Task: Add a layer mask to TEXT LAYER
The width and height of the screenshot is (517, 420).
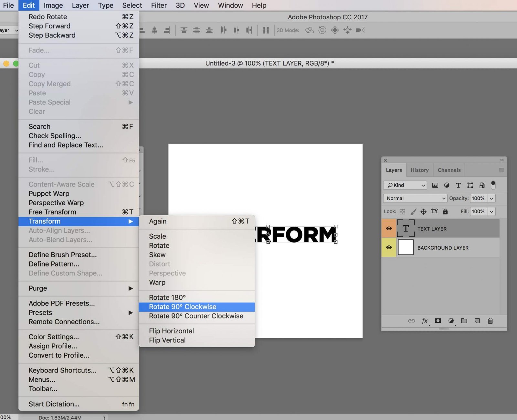Action: pos(438,321)
